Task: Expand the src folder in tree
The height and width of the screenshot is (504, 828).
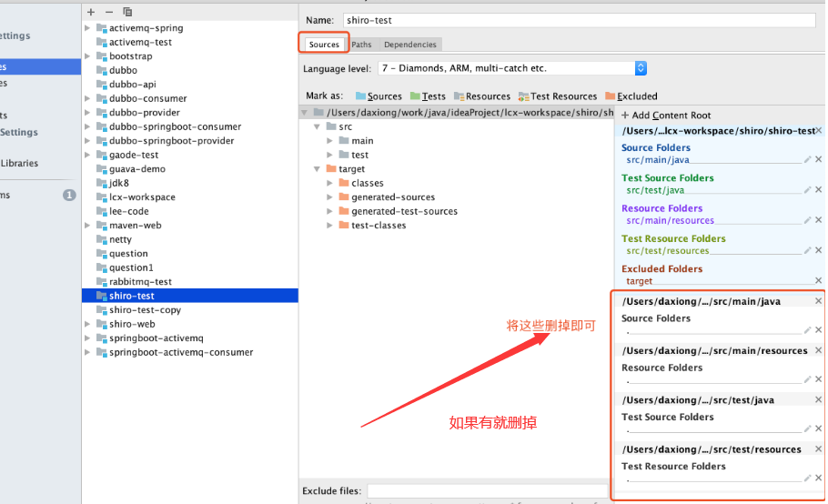Action: [318, 127]
